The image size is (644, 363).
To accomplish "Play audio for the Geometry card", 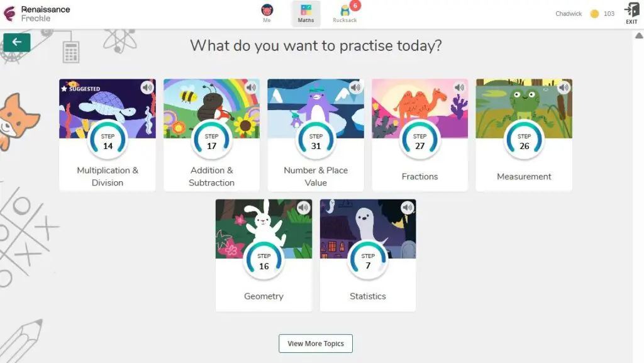I will point(303,208).
